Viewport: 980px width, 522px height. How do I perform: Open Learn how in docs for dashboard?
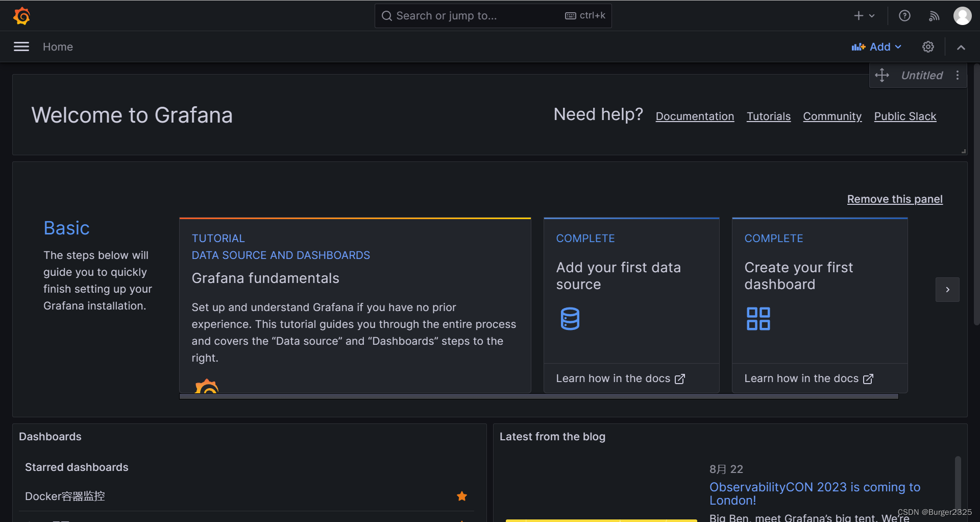(808, 378)
